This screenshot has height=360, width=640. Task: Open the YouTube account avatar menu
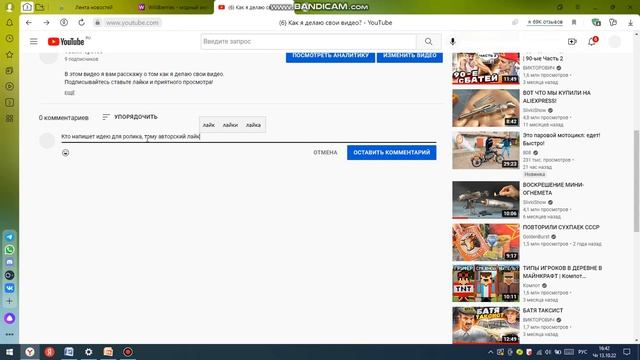[x=614, y=41]
